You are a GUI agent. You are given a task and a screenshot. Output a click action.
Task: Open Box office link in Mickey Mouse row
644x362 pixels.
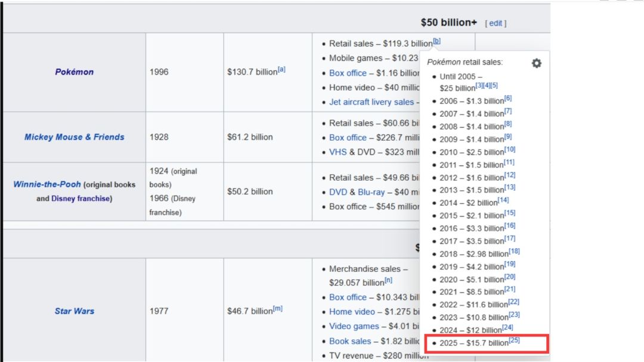[x=348, y=138]
